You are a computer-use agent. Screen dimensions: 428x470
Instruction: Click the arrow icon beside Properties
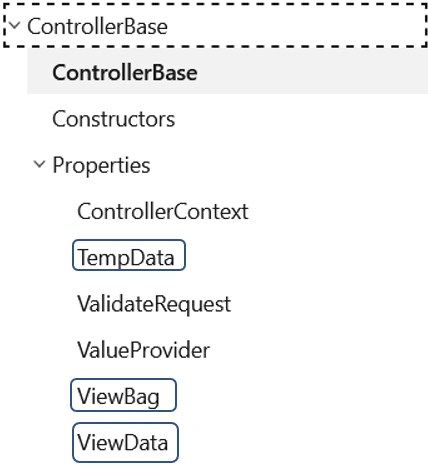coord(39,164)
